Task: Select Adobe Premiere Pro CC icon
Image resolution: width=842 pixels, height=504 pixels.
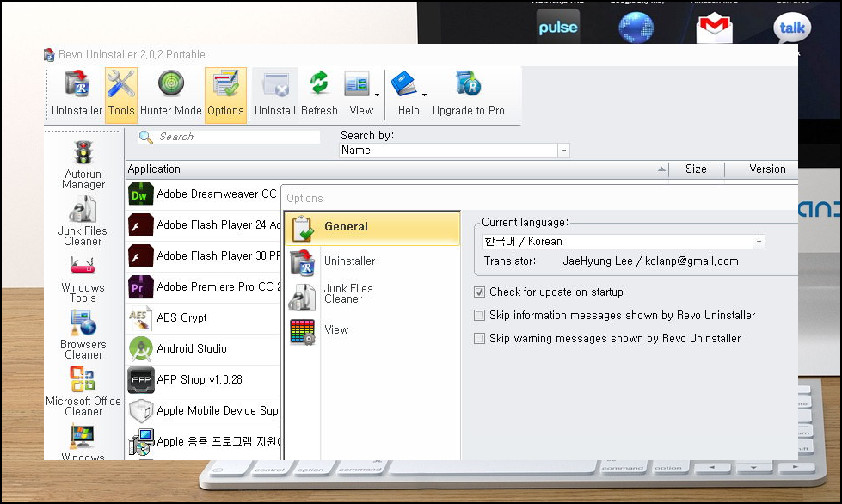Action: click(x=141, y=288)
